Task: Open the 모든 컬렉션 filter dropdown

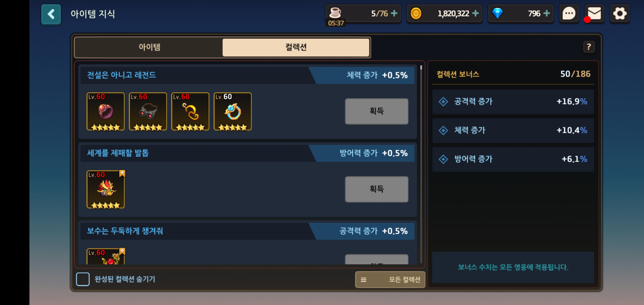Action: click(x=390, y=280)
